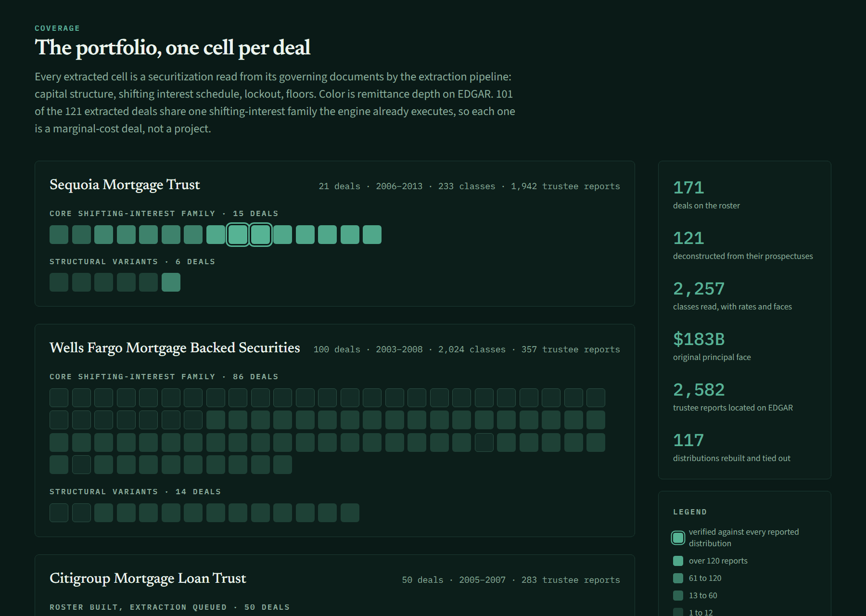Click 'The portfolio, one cell per deal' title

172,48
